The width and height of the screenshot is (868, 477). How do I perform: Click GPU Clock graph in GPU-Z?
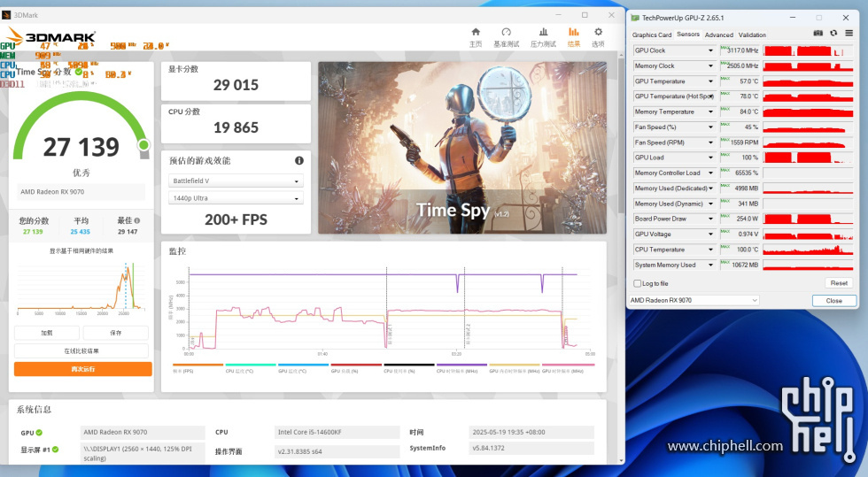tap(808, 50)
